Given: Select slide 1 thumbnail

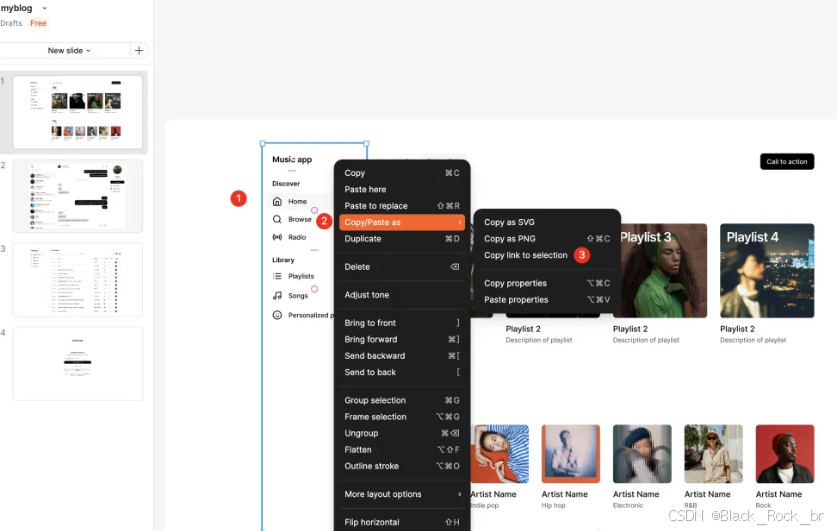Looking at the screenshot, I should (x=77, y=112).
